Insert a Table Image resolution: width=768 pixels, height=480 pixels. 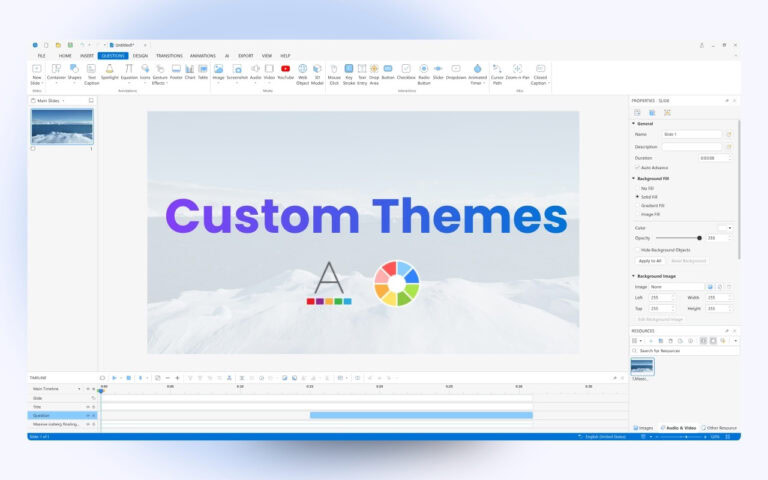[x=203, y=72]
